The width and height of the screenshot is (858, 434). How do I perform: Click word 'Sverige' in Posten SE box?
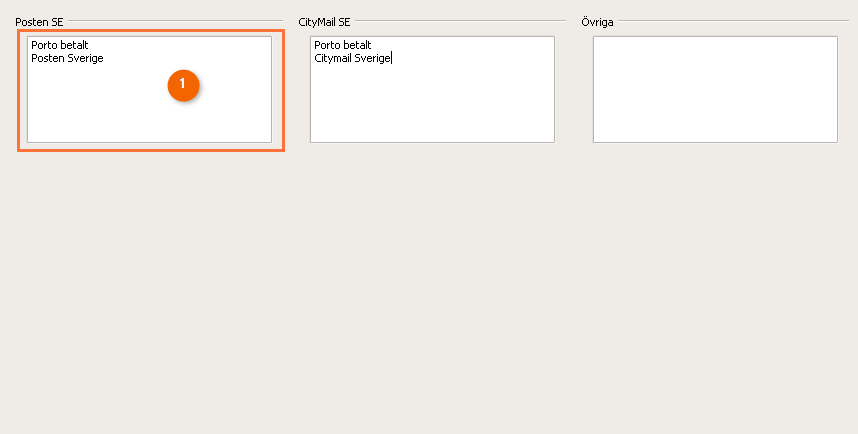tap(85, 58)
